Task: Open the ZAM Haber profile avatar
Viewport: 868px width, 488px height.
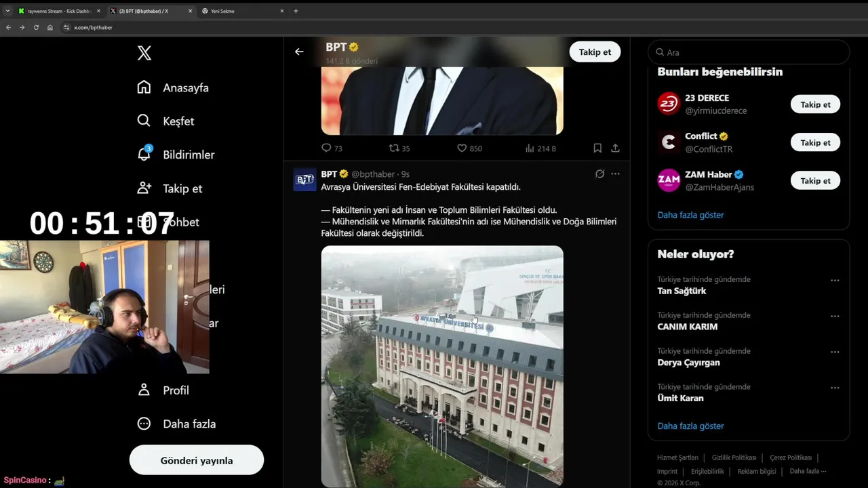Action: pyautogui.click(x=669, y=180)
